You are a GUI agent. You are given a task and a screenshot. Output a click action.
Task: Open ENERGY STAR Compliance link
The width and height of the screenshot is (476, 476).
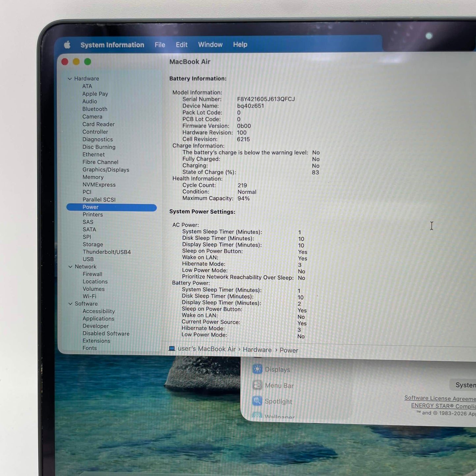click(443, 406)
